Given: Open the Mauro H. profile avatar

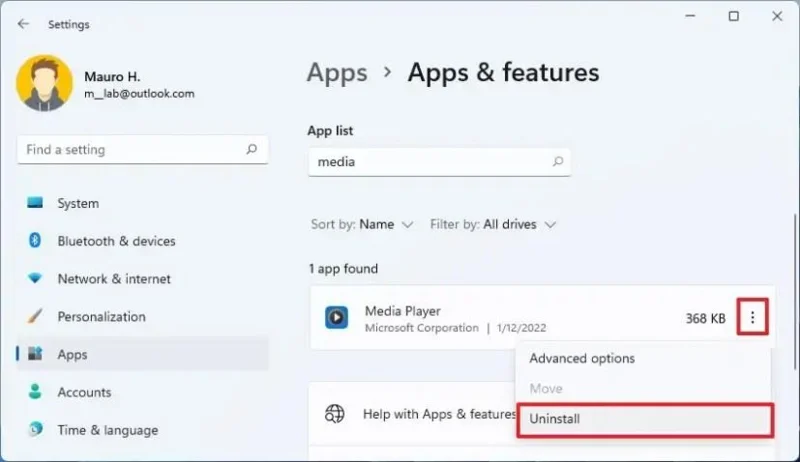Looking at the screenshot, I should 44,83.
